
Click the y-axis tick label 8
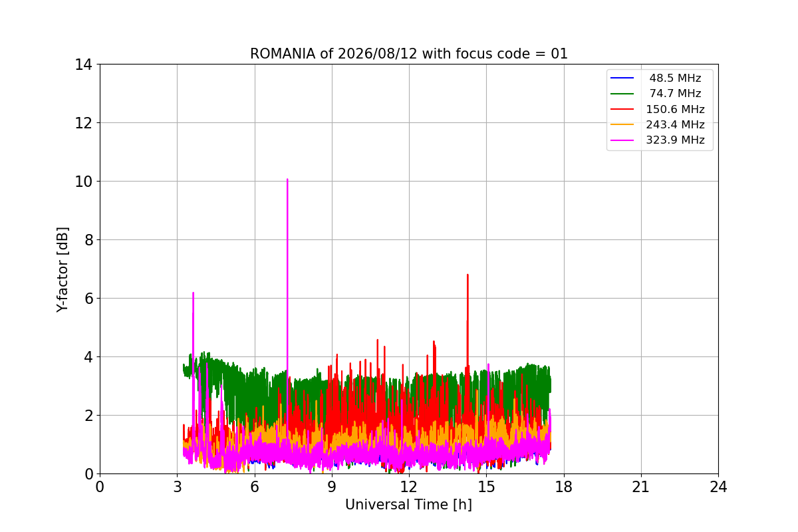[88, 240]
